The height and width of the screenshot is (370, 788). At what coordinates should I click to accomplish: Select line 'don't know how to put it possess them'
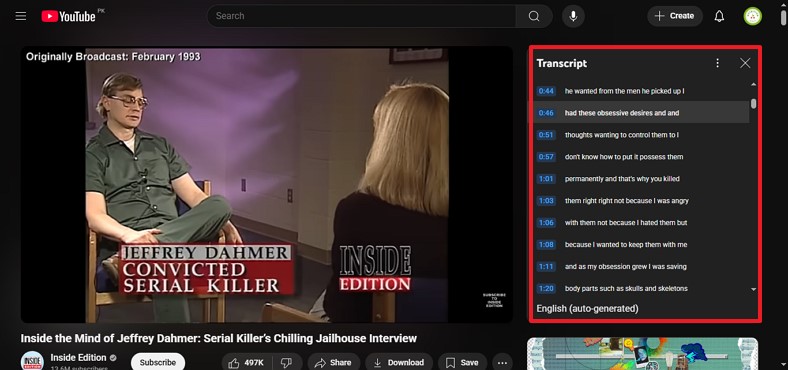(x=624, y=157)
